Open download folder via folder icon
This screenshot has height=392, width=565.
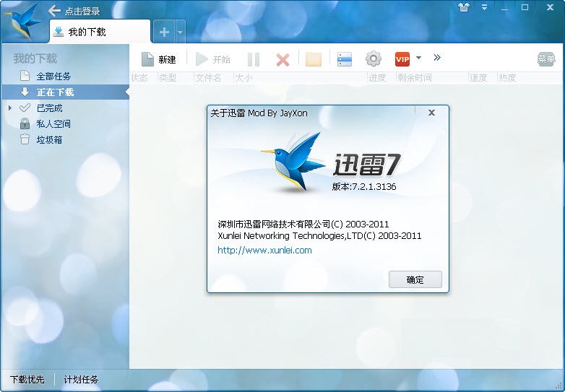click(x=313, y=59)
